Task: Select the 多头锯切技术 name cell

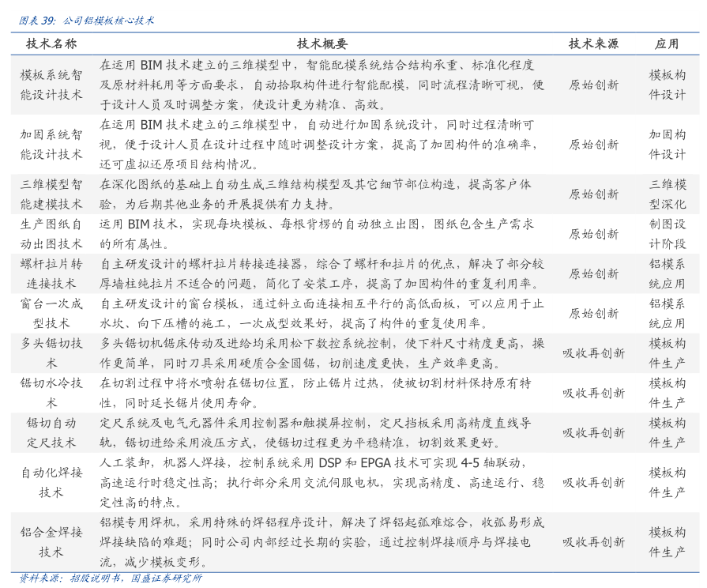Action: 51,353
